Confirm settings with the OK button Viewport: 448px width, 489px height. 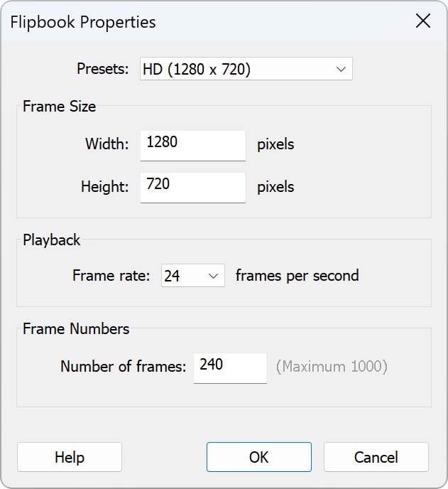click(259, 457)
